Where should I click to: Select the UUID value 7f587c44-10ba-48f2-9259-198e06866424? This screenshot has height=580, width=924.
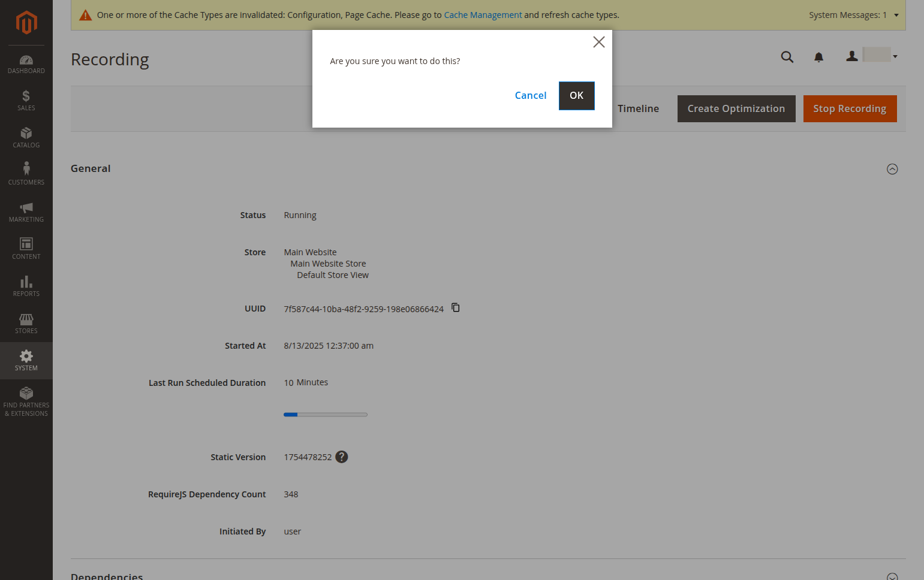[x=363, y=309]
